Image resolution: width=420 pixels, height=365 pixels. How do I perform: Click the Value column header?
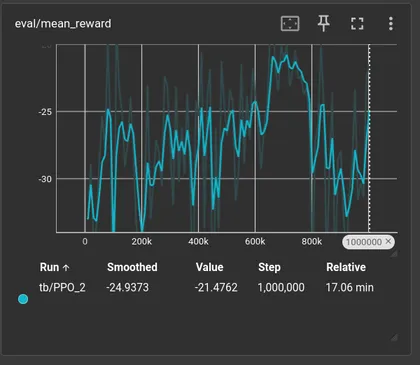click(209, 267)
